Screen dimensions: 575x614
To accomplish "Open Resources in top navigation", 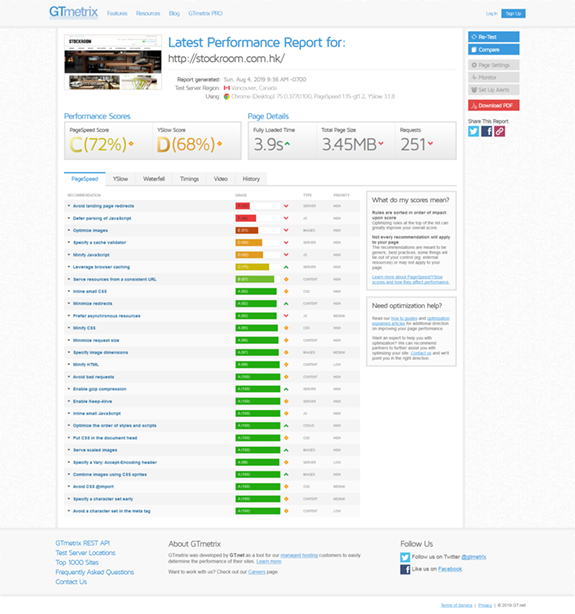I will point(148,13).
